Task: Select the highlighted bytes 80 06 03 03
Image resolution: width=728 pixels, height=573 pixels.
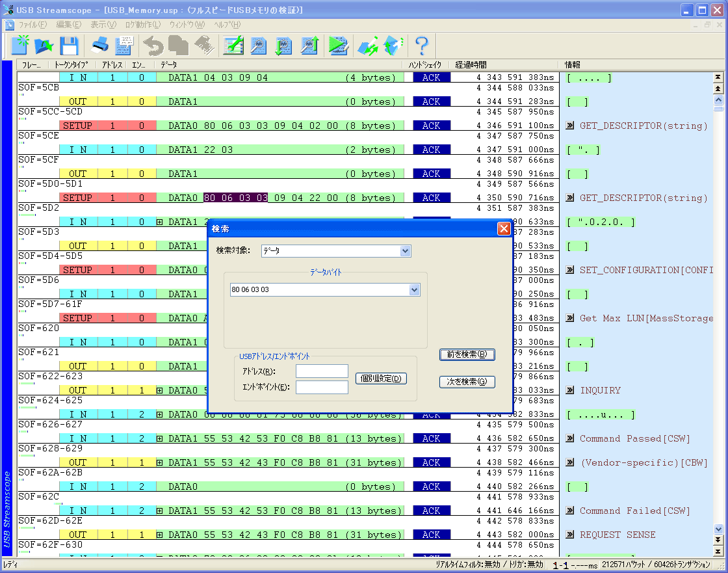Action: (236, 198)
